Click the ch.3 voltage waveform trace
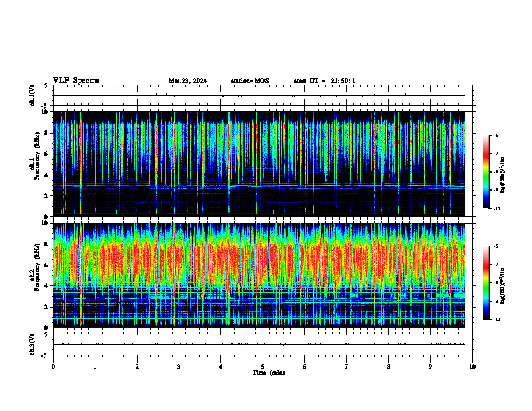Image resolution: width=532 pixels, height=411 pixels. point(259,345)
